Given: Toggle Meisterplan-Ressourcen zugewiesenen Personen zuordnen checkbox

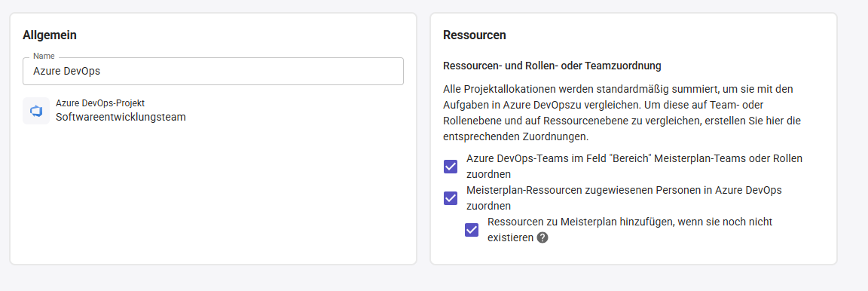Looking at the screenshot, I should (451, 198).
